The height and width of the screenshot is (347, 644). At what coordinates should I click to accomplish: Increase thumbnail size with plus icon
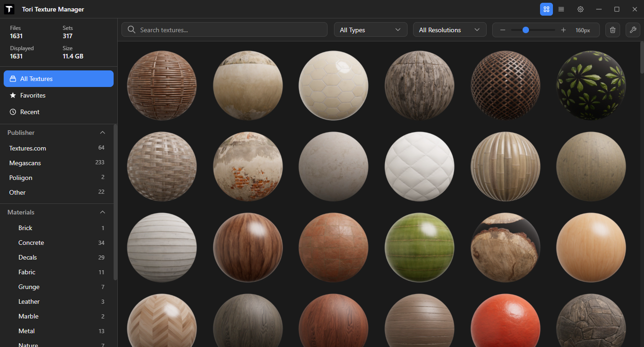[x=563, y=30]
